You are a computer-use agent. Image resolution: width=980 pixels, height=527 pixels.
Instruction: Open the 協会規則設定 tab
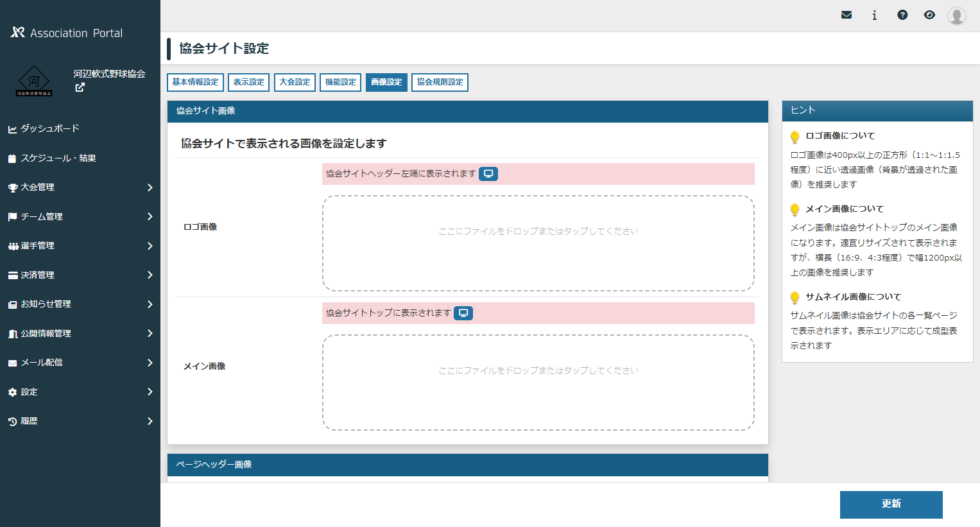point(440,82)
